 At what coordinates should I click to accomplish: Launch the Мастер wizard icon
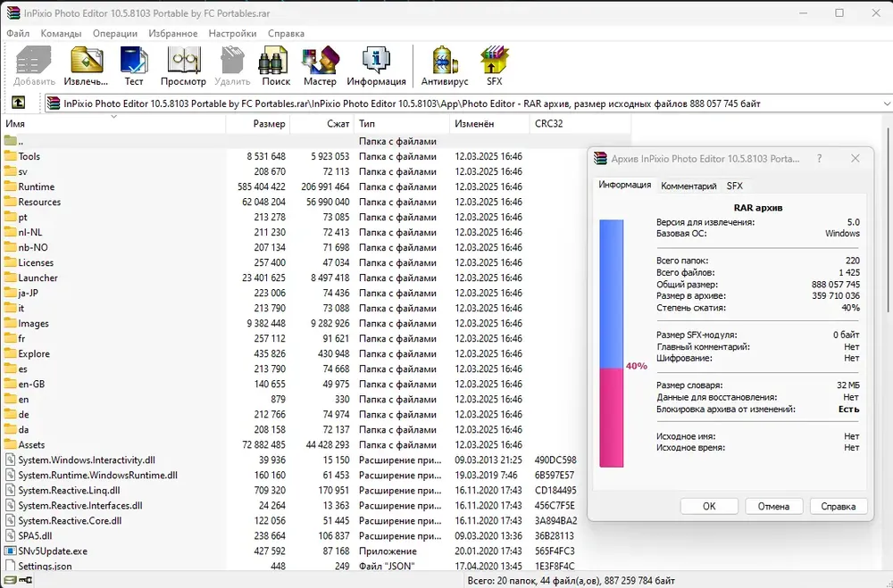pyautogui.click(x=320, y=60)
